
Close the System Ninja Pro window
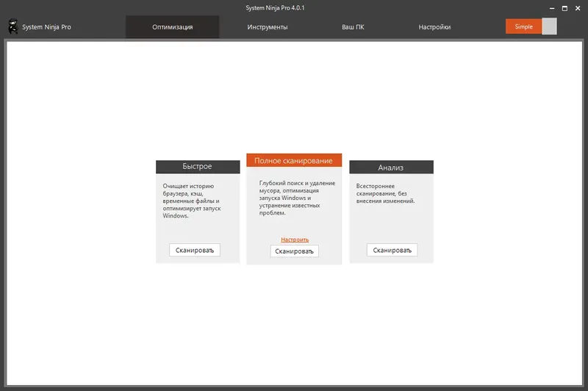pos(578,8)
